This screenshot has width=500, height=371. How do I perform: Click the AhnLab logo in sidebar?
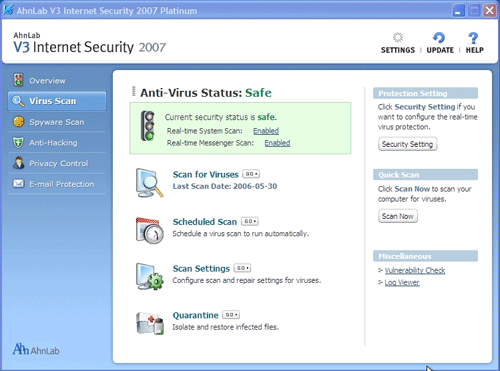[x=36, y=349]
